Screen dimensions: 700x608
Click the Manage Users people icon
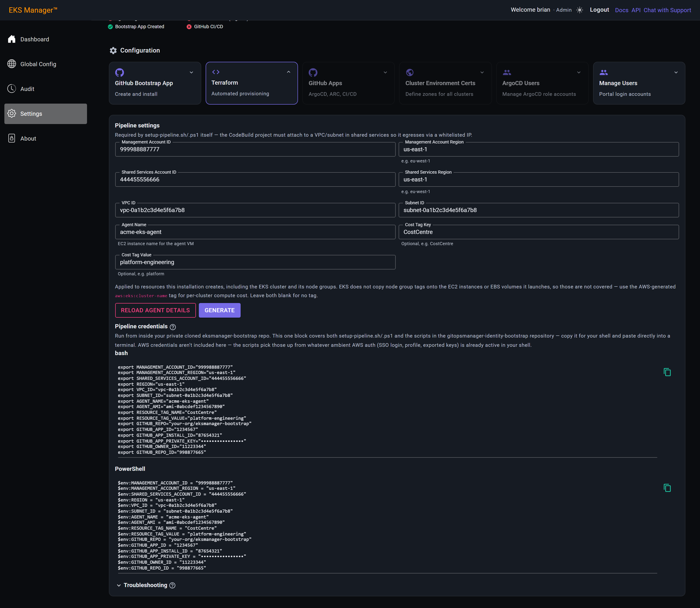pyautogui.click(x=604, y=72)
